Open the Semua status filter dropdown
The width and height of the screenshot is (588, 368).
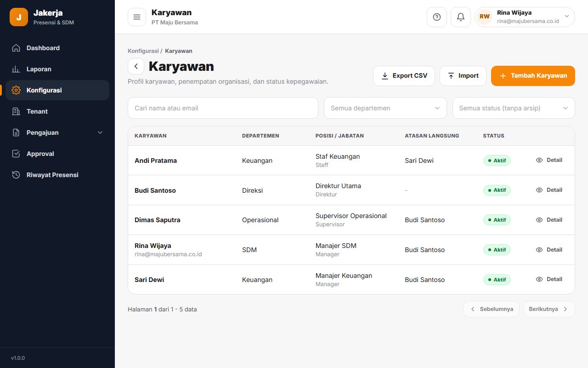[514, 108]
